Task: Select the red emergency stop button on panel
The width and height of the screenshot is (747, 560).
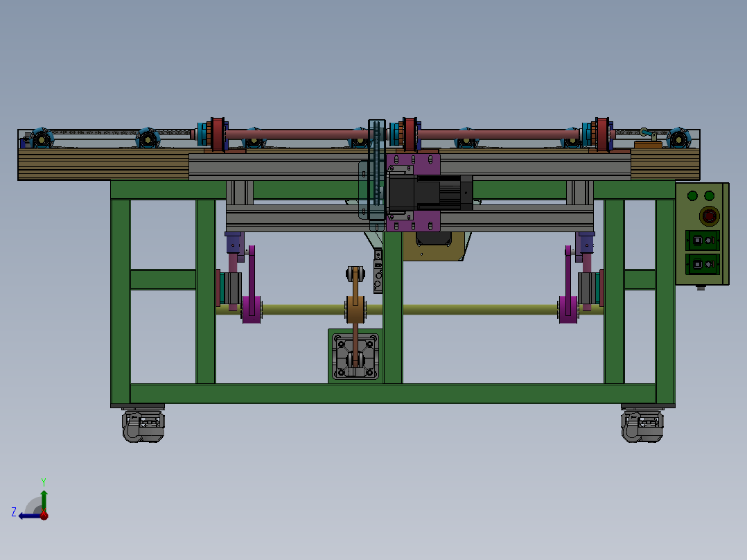Action: [709, 216]
